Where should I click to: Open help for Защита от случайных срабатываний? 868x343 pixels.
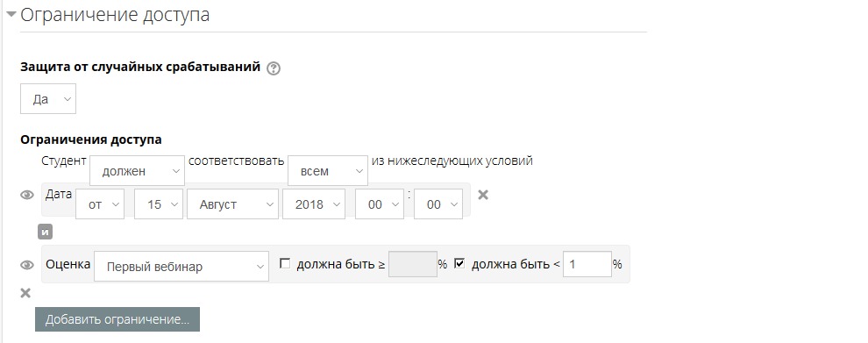[274, 68]
